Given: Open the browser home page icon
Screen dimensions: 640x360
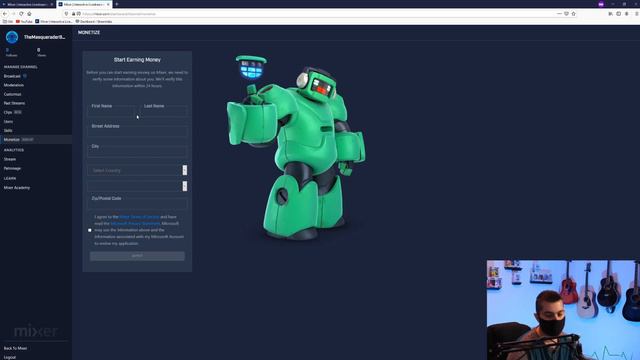Looking at the screenshot, I should tap(29, 13).
